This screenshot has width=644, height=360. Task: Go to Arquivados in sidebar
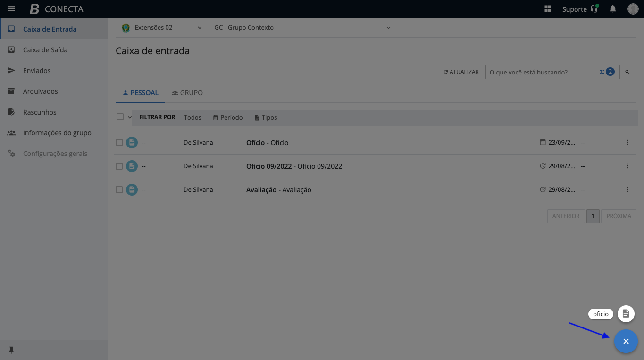[x=40, y=91]
